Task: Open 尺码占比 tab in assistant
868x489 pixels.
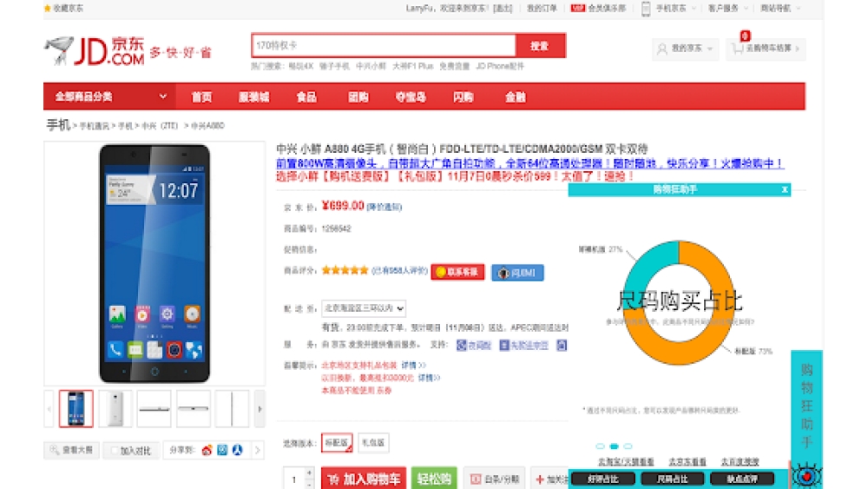Action: coord(672,479)
